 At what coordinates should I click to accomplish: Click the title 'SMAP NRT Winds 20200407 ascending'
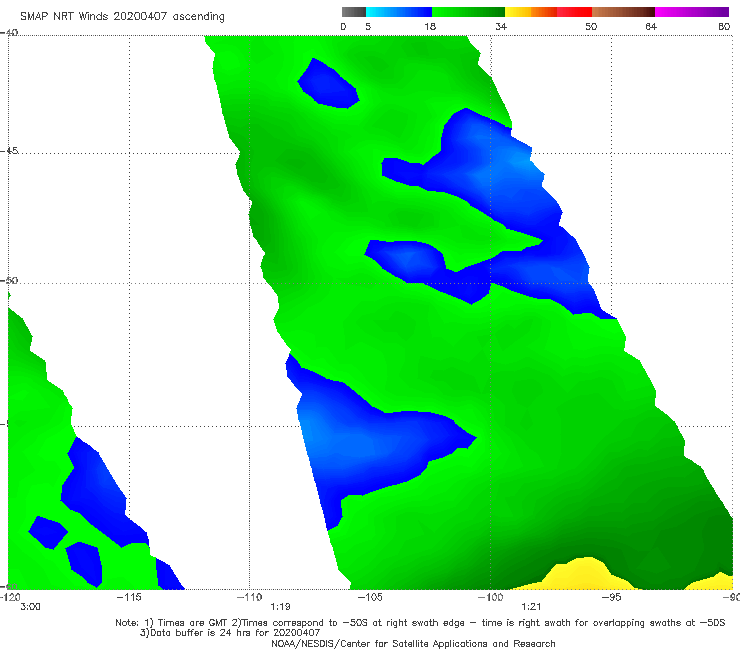pos(122,16)
